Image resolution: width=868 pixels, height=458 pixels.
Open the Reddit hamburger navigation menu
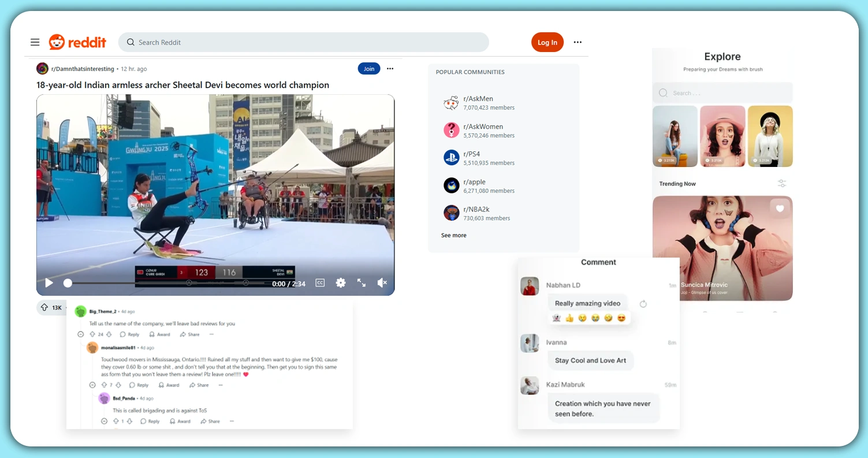pyautogui.click(x=35, y=42)
